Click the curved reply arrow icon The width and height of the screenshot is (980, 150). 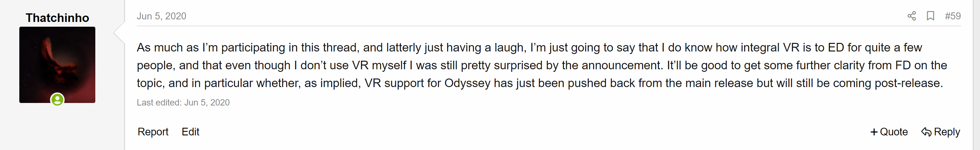click(926, 132)
